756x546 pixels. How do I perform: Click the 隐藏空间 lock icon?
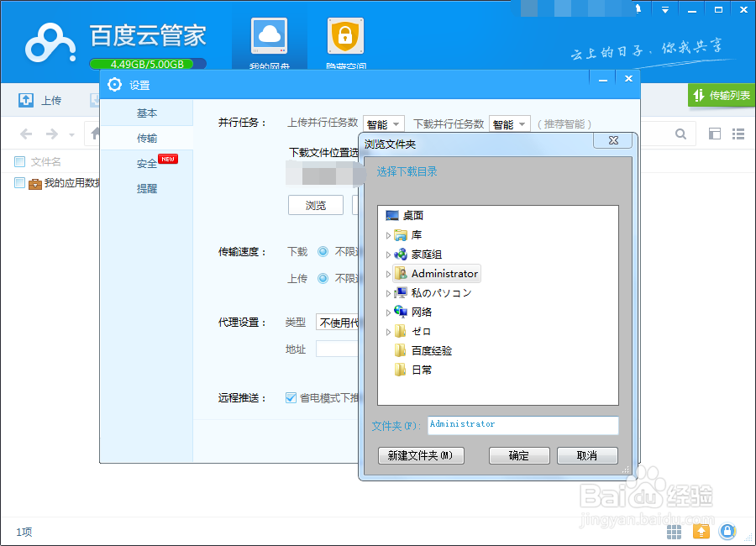pyautogui.click(x=347, y=34)
